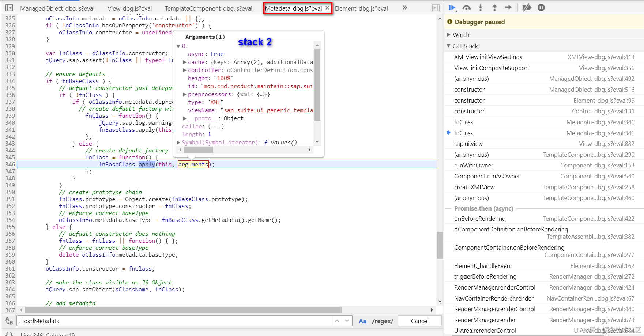Select the Control-dbg.js constructor frame

(x=544, y=111)
